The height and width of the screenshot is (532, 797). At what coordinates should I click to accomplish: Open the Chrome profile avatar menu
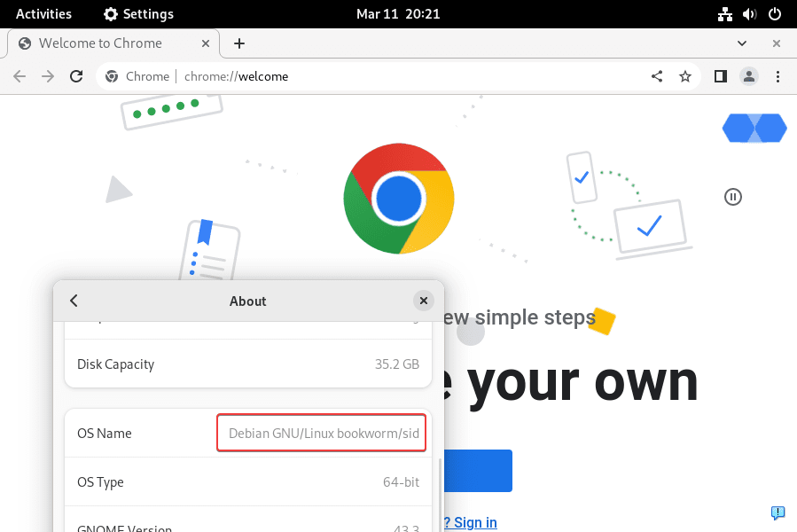[x=749, y=76]
